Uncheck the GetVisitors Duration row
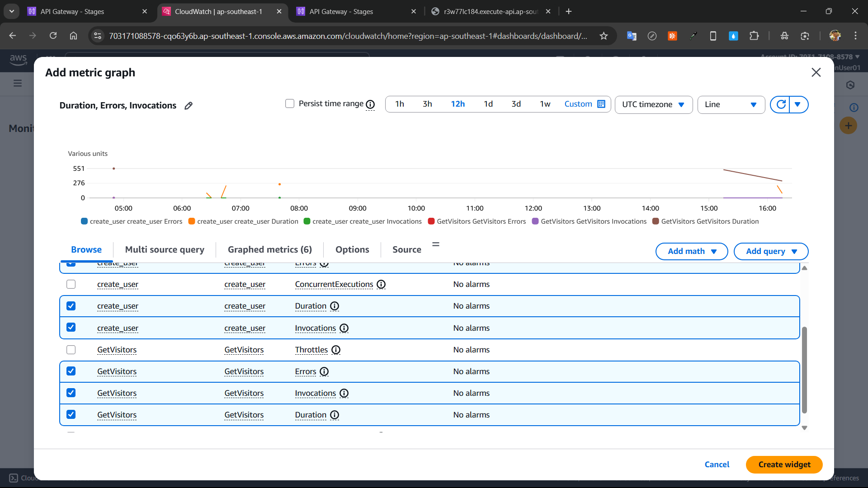Screen dimensions: 868x488 click(x=71, y=414)
